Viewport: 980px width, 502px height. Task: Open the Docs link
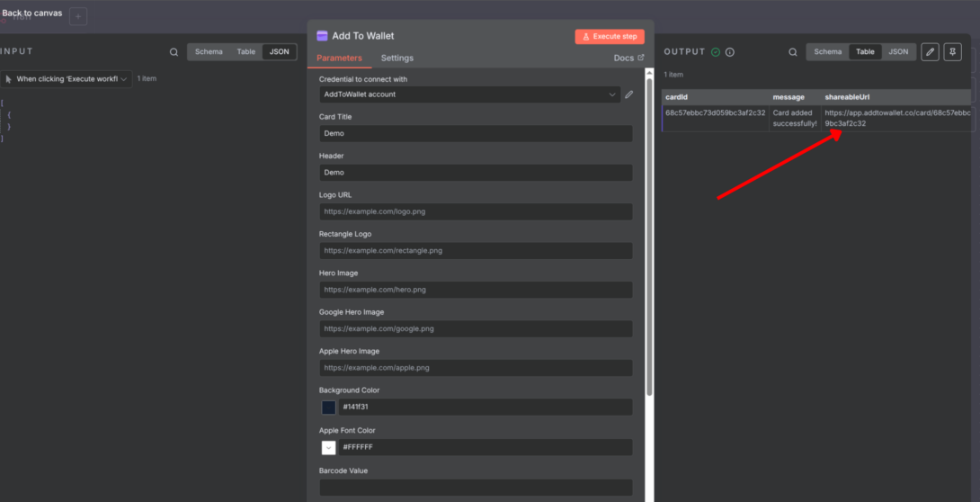point(628,58)
